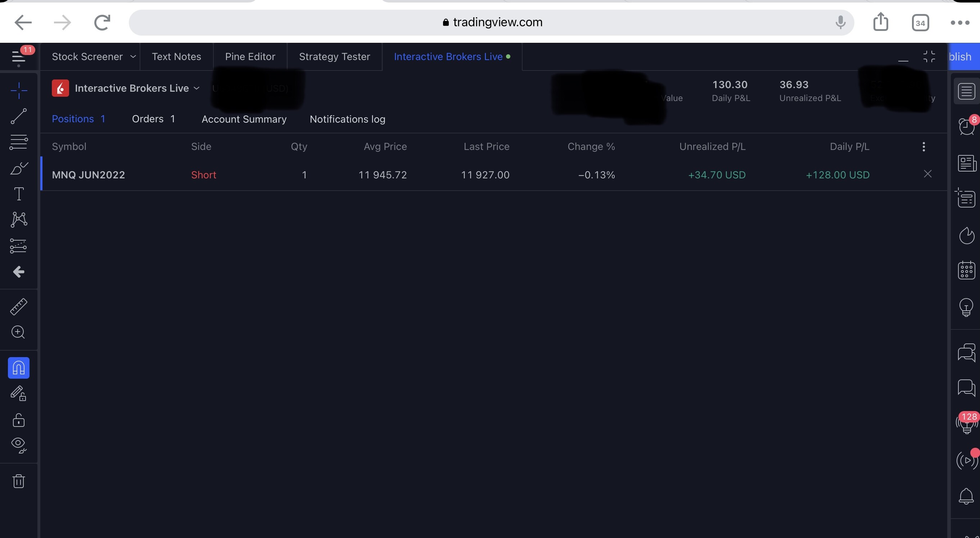Switch to the Strategy Tester tab
Image resolution: width=980 pixels, height=538 pixels.
(x=334, y=57)
